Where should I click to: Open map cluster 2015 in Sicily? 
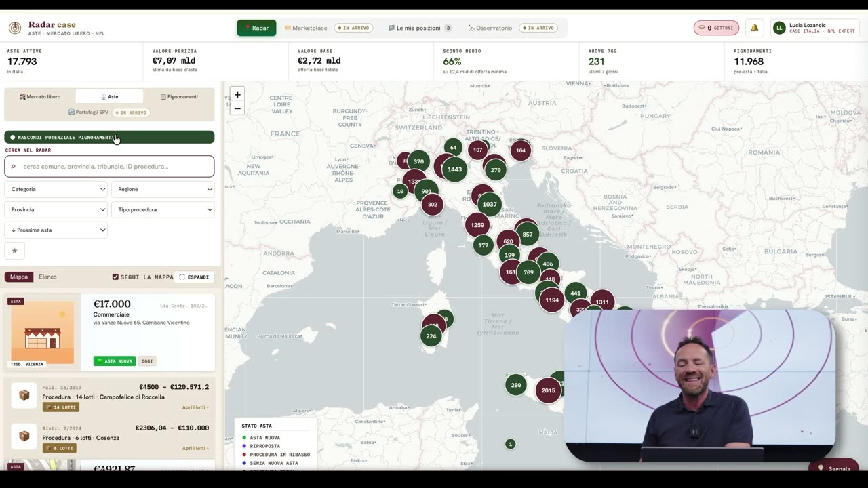click(x=548, y=390)
